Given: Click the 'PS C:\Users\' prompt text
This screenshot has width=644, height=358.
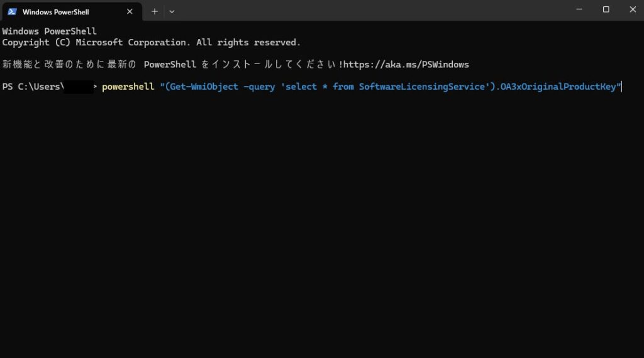Looking at the screenshot, I should click(33, 87).
